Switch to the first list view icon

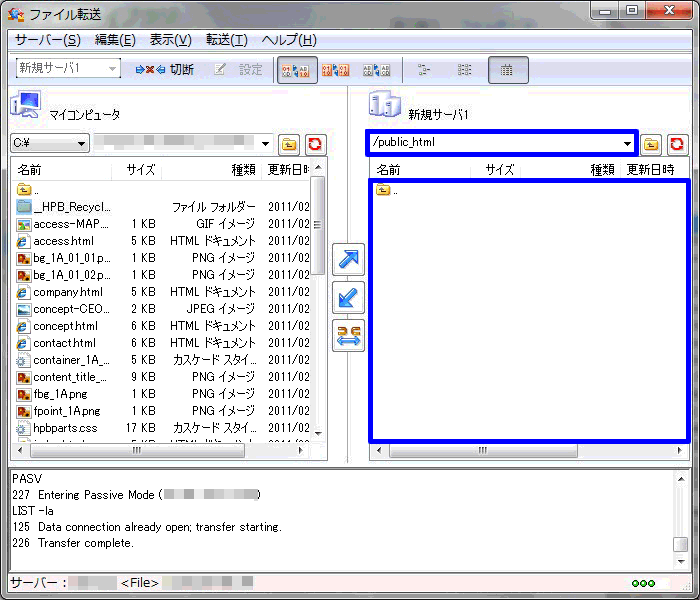click(x=424, y=70)
